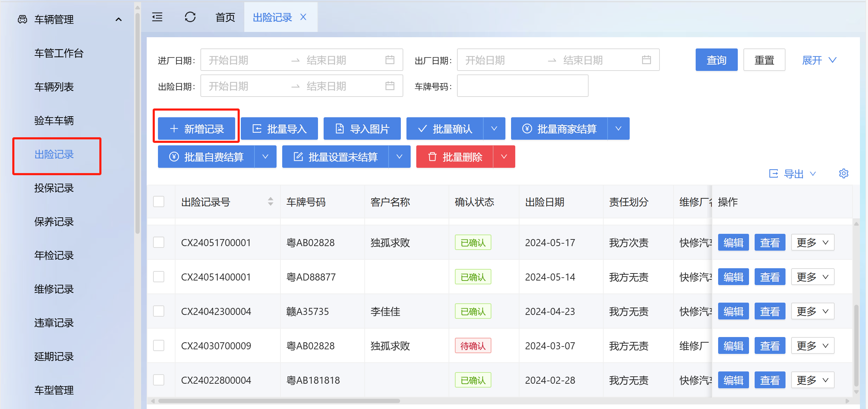The height and width of the screenshot is (409, 868).
Task: Open 更多 menu for 粤AD88877 row
Action: click(812, 277)
